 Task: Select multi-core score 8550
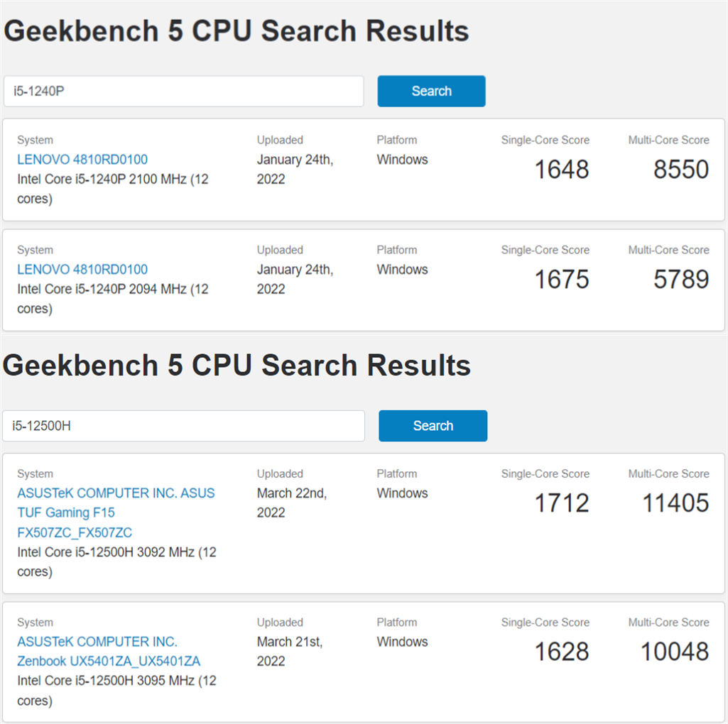[x=681, y=170]
